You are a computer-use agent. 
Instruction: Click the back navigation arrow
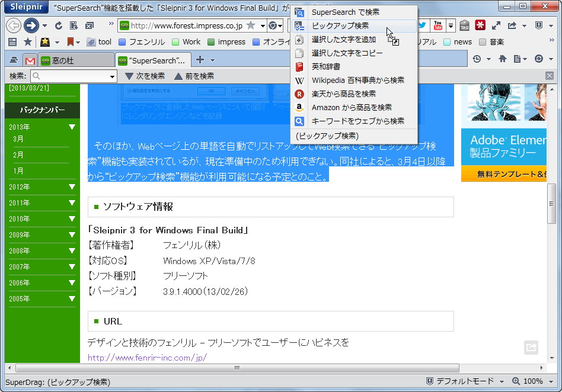click(x=12, y=25)
